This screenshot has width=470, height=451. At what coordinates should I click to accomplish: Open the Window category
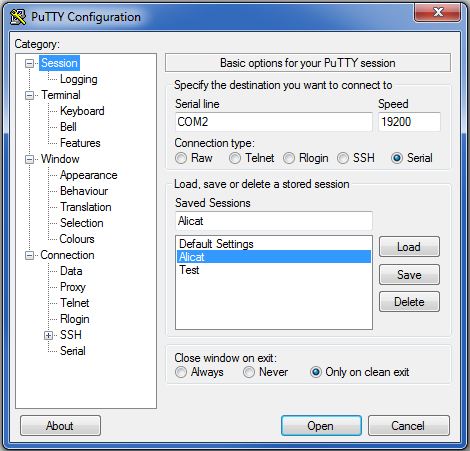click(x=60, y=159)
